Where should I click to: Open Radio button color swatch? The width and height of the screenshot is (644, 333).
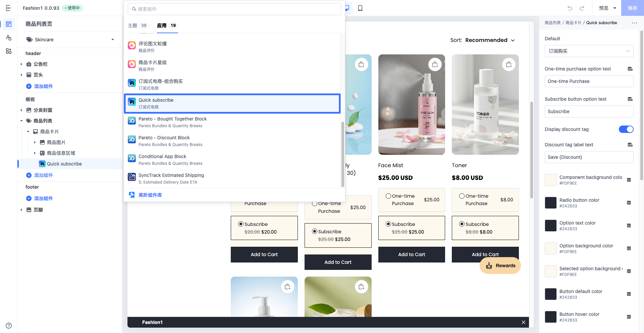click(x=551, y=203)
